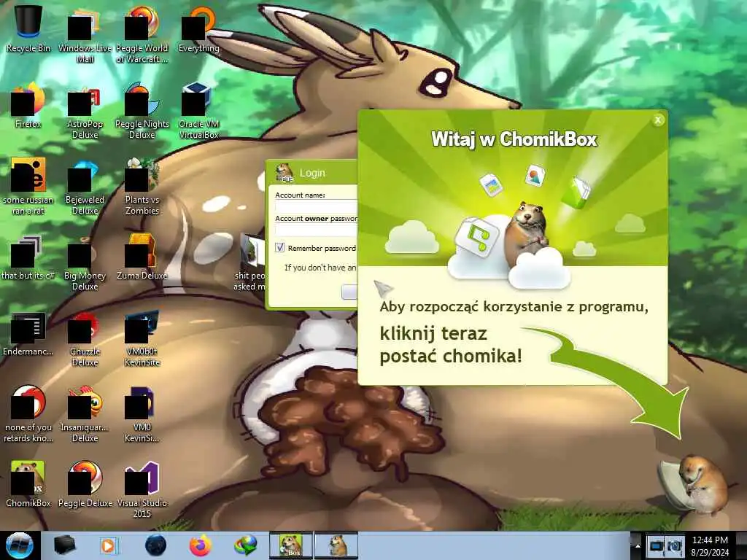Show hidden system tray icons
Screen dimensions: 747x560
click(637, 545)
